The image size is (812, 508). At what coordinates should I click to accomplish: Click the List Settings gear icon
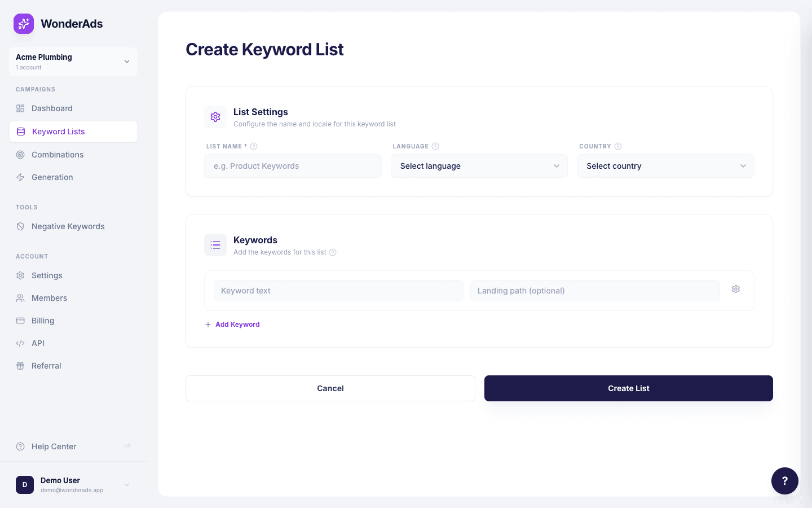[215, 116]
